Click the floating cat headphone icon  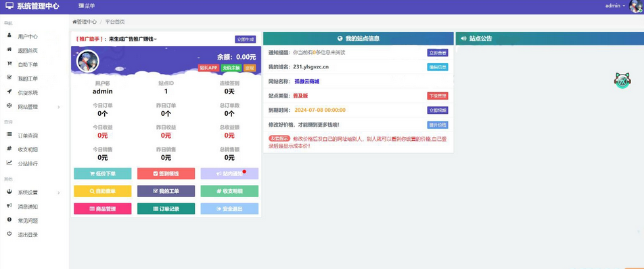point(622,80)
